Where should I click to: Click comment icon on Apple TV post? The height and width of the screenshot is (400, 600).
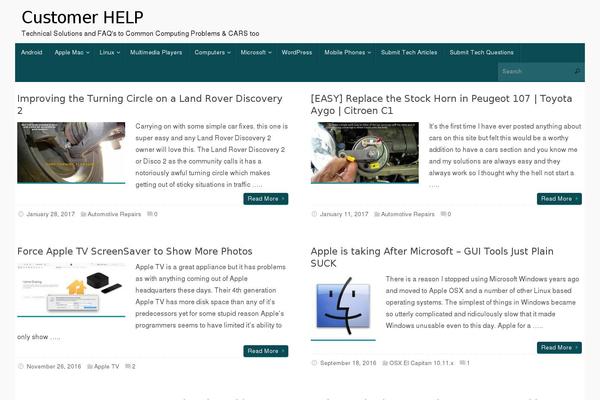click(x=128, y=366)
